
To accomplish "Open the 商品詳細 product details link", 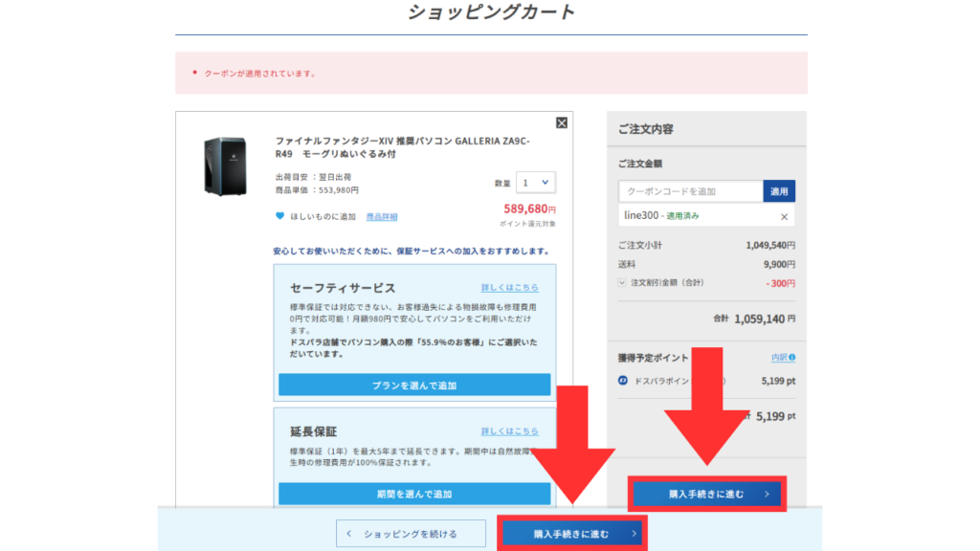I will 382,217.
